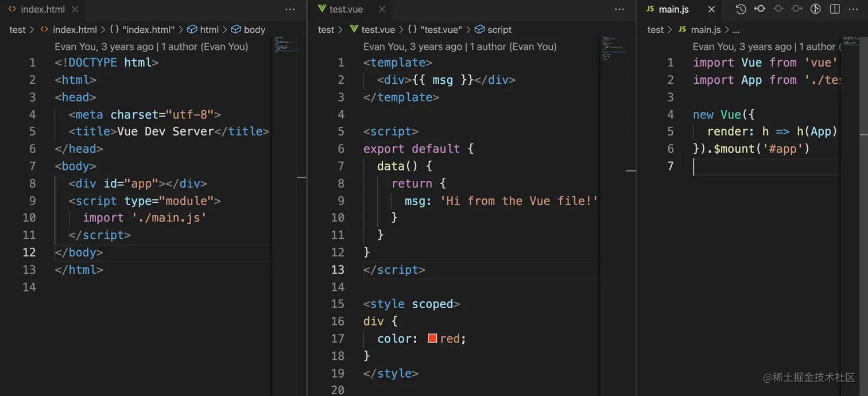The width and height of the screenshot is (868, 396).
Task: Click the '<div id="app"></div>' line
Action: coord(138,184)
